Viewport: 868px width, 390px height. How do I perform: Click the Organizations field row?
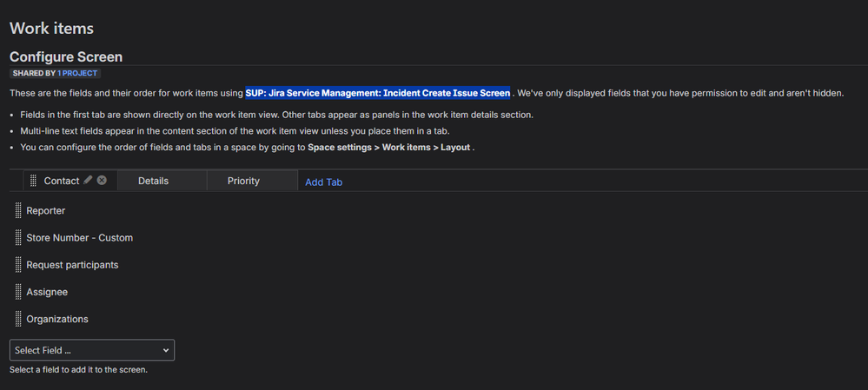click(x=57, y=319)
